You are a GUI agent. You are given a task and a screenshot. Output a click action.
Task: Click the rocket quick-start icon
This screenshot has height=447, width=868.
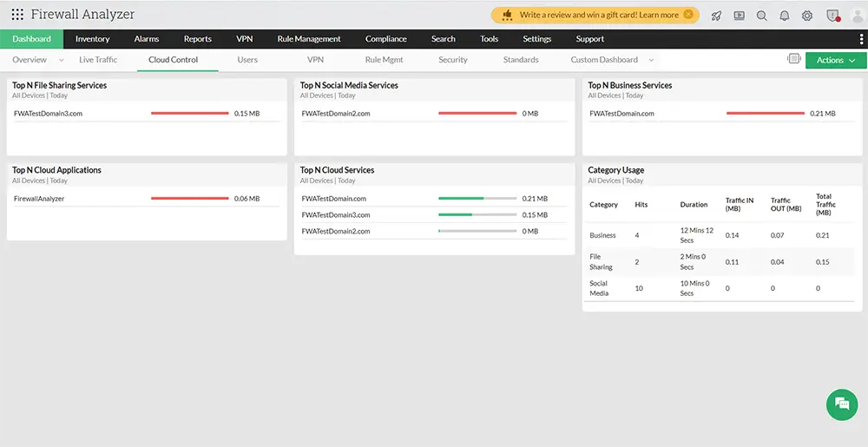click(x=716, y=16)
